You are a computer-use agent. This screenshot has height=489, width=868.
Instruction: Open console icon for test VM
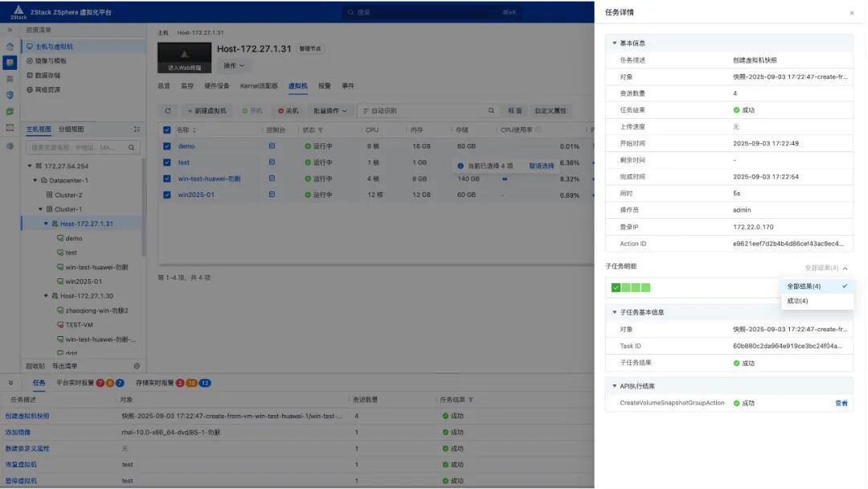point(272,162)
